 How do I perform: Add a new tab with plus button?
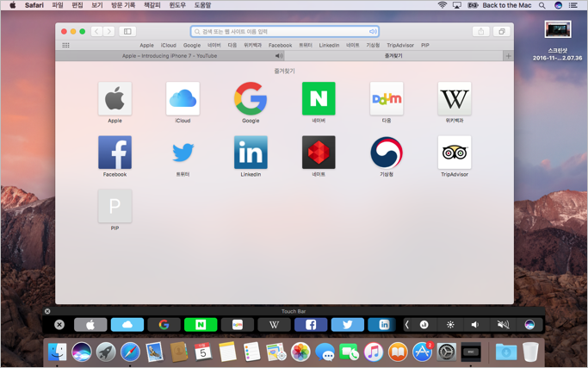pos(508,56)
